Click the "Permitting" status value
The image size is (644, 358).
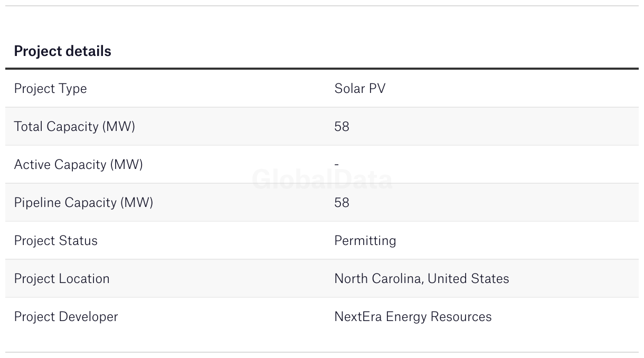click(x=365, y=241)
